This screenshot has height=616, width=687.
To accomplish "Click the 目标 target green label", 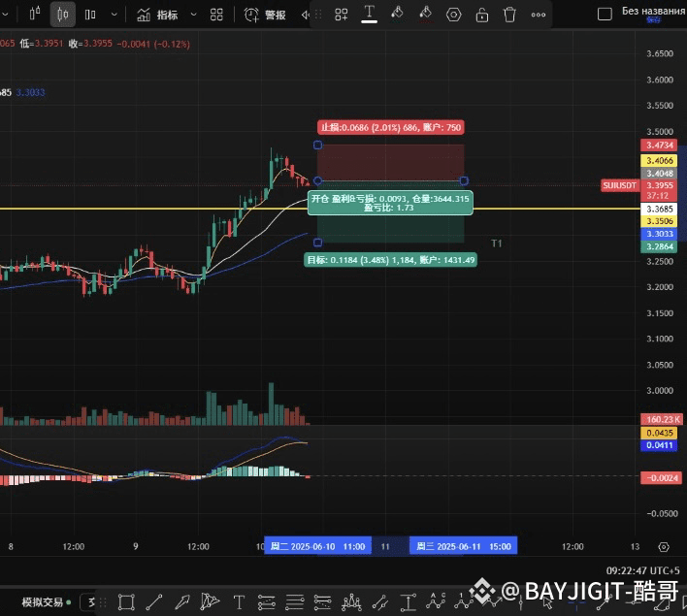I will [390, 260].
